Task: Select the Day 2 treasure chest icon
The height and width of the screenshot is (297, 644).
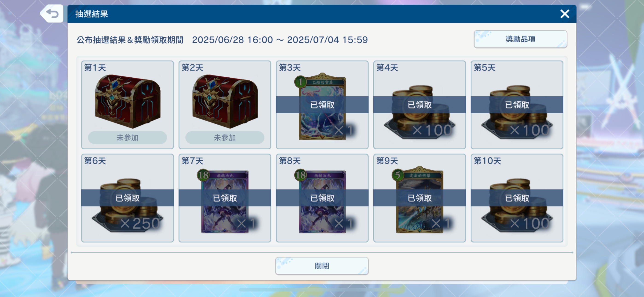Action: tap(225, 101)
